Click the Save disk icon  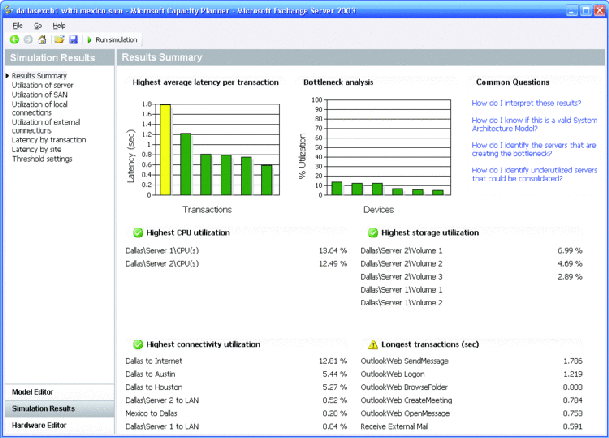[x=74, y=39]
